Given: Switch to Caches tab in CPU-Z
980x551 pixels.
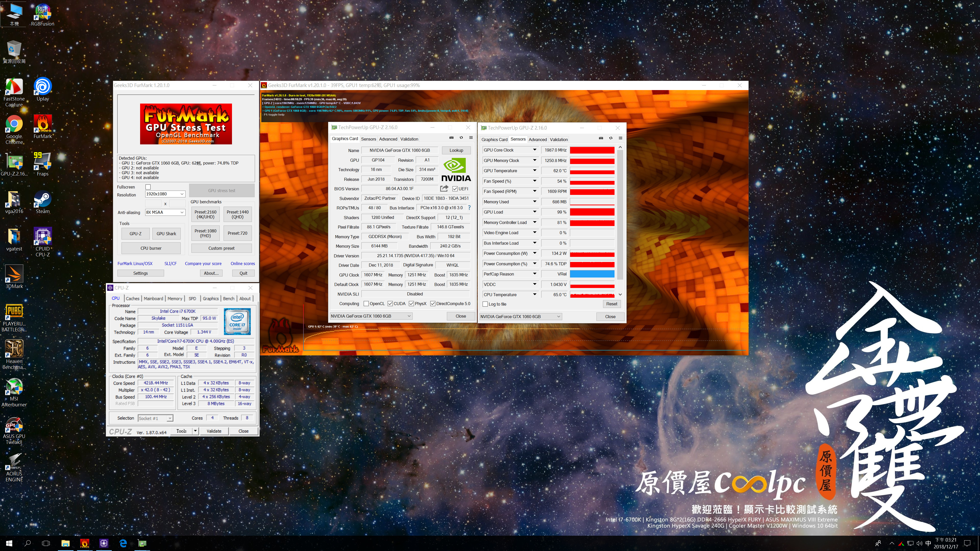Looking at the screenshot, I should [132, 298].
